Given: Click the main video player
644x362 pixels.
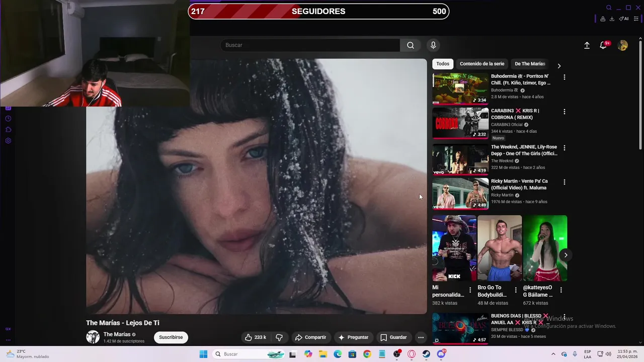Looking at the screenshot, I should [x=257, y=187].
